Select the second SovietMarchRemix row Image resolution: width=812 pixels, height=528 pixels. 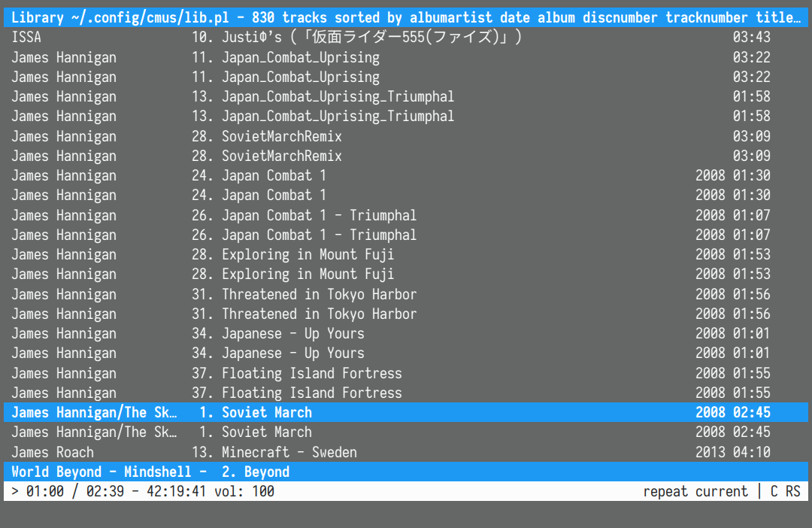[281, 156]
